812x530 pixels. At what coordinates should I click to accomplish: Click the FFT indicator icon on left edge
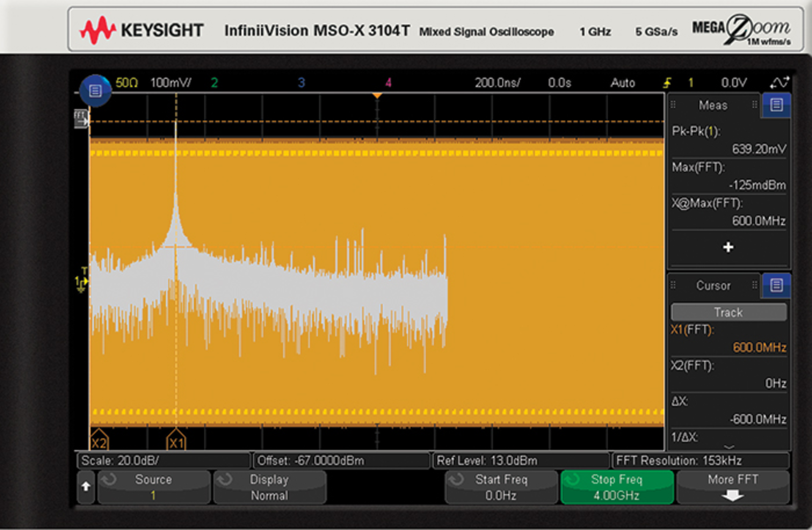[x=81, y=119]
